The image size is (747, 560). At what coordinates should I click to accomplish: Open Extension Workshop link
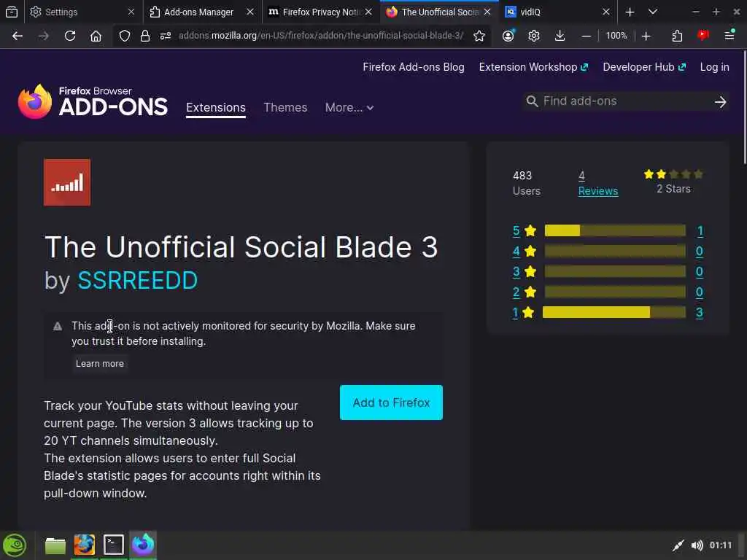point(533,67)
